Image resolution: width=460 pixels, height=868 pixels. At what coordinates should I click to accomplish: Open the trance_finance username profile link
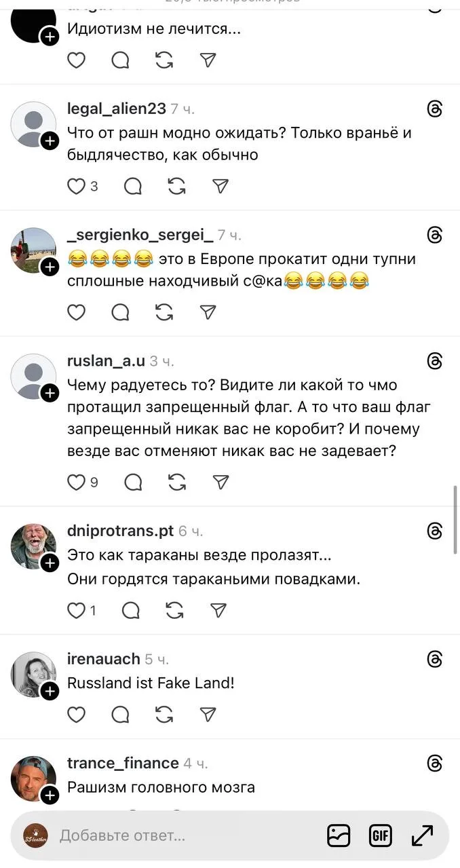click(123, 763)
